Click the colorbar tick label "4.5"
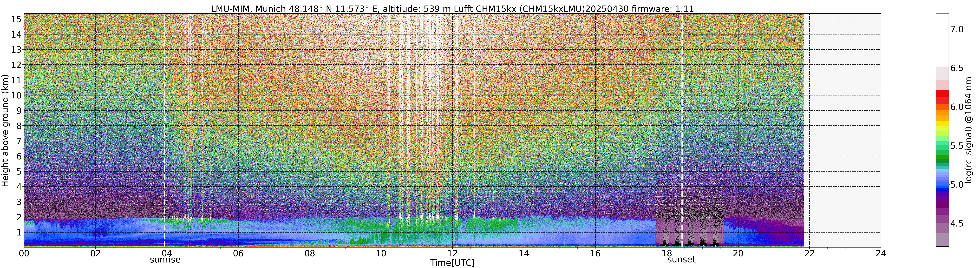The image size is (980, 268). [x=957, y=223]
